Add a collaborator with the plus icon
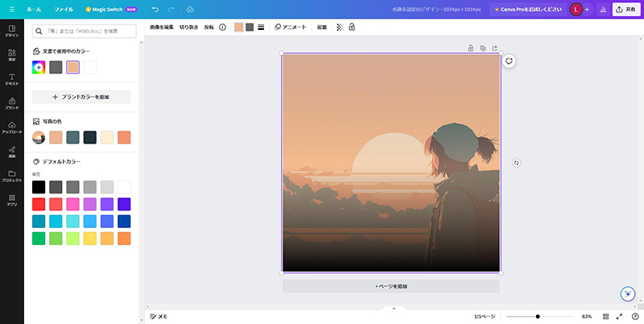The image size is (644, 324). 587,10
